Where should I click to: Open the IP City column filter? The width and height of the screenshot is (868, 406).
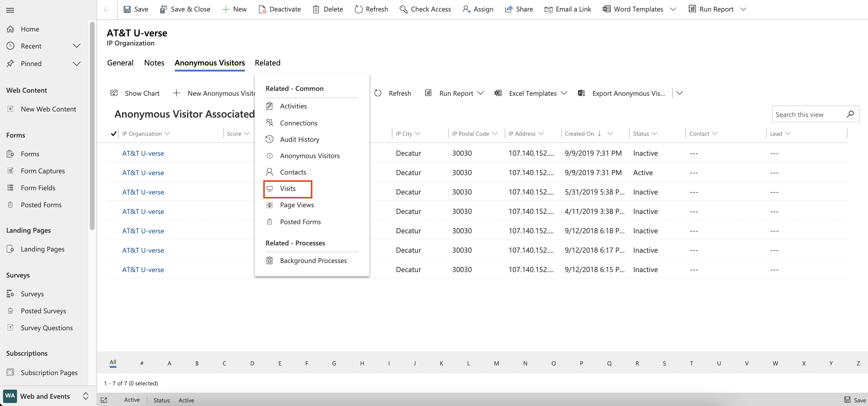(418, 134)
